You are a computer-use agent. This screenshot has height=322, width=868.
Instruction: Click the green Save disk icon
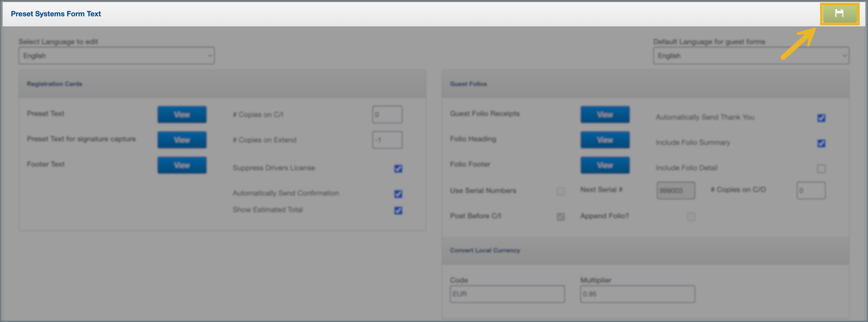point(839,13)
